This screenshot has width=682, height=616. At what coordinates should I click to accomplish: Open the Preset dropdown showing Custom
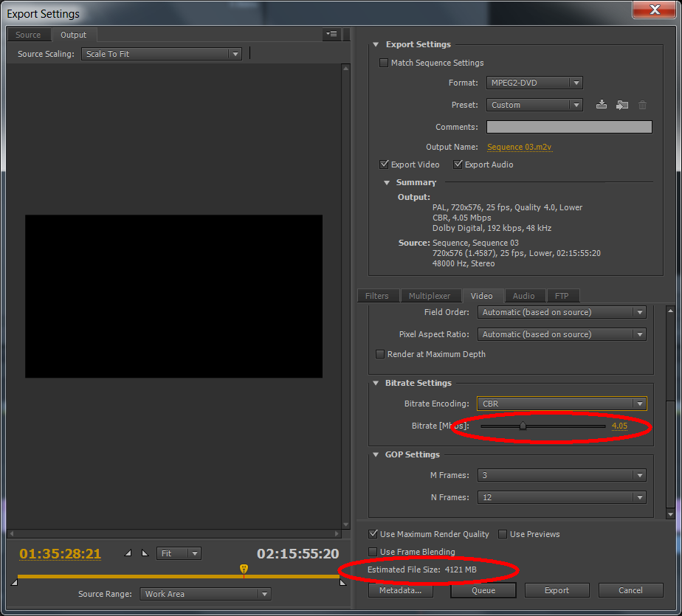pos(534,105)
